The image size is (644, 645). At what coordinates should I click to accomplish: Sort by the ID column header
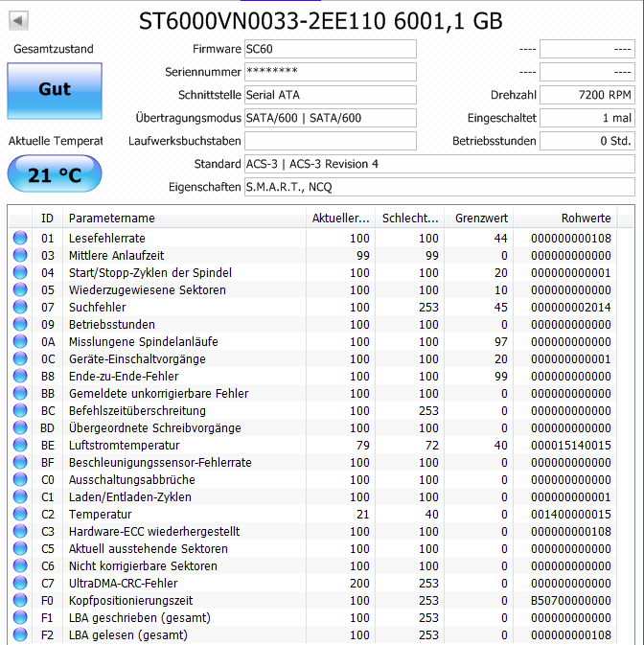pyautogui.click(x=47, y=218)
